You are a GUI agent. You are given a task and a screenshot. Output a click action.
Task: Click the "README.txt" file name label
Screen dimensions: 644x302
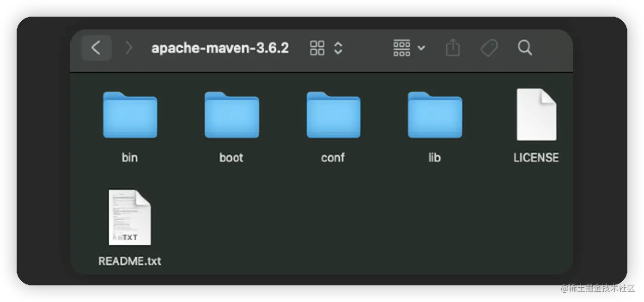point(130,261)
